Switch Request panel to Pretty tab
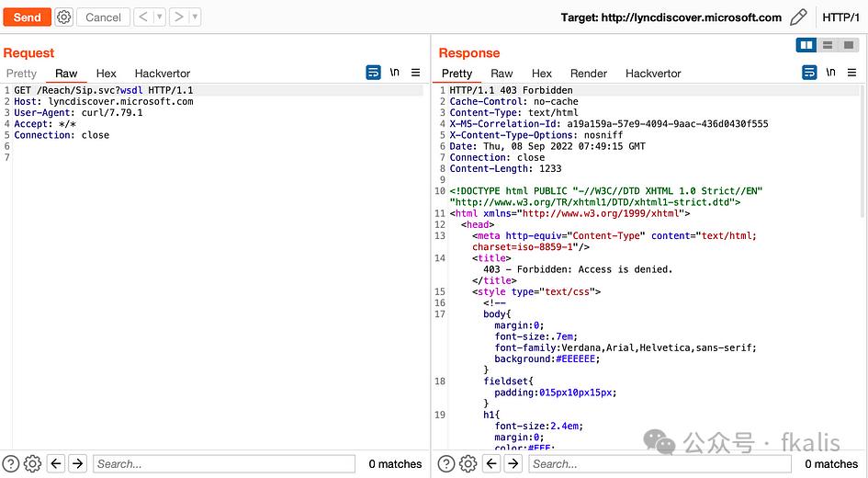The image size is (868, 478). click(x=22, y=74)
